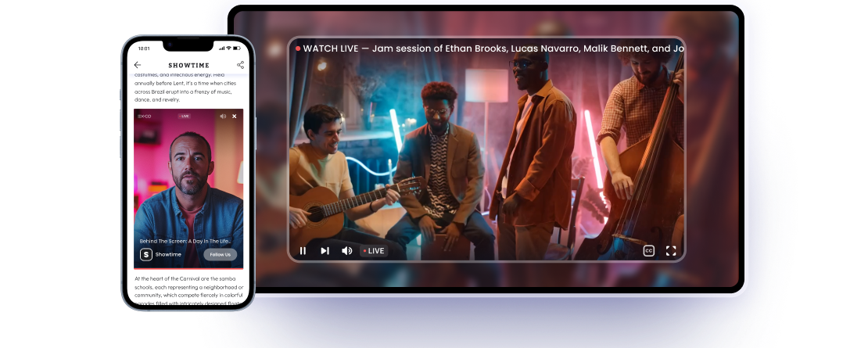
Task: Toggle closed captions (CC)
Action: (x=648, y=251)
